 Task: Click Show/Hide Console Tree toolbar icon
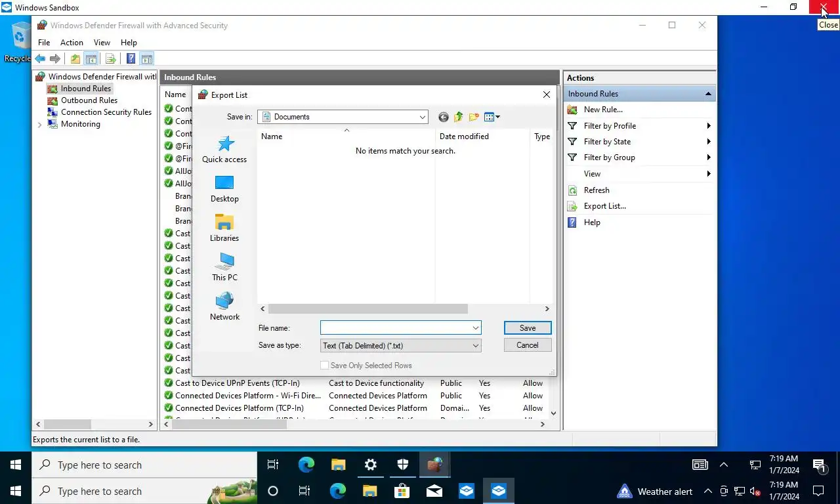(x=91, y=59)
